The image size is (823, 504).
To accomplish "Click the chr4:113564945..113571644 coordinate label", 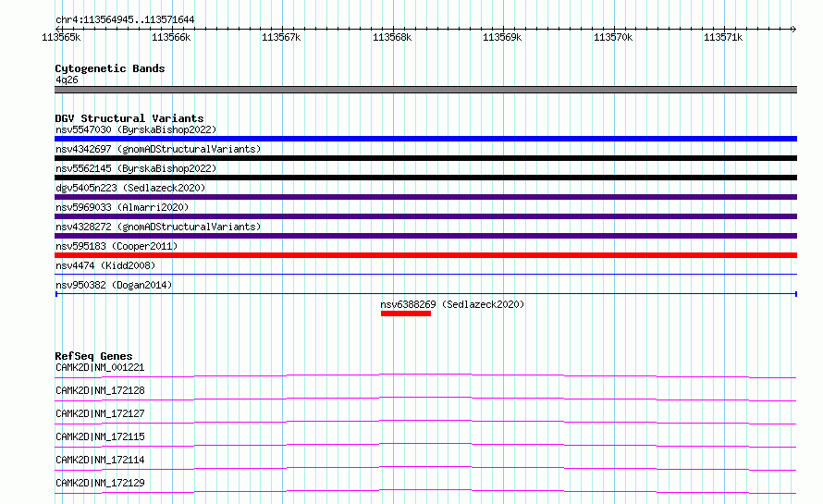I will point(125,19).
